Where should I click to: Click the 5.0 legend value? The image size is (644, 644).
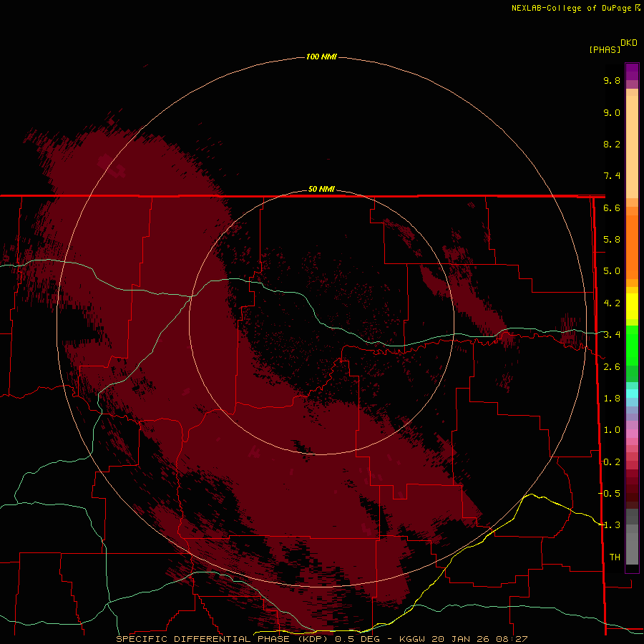coord(612,271)
